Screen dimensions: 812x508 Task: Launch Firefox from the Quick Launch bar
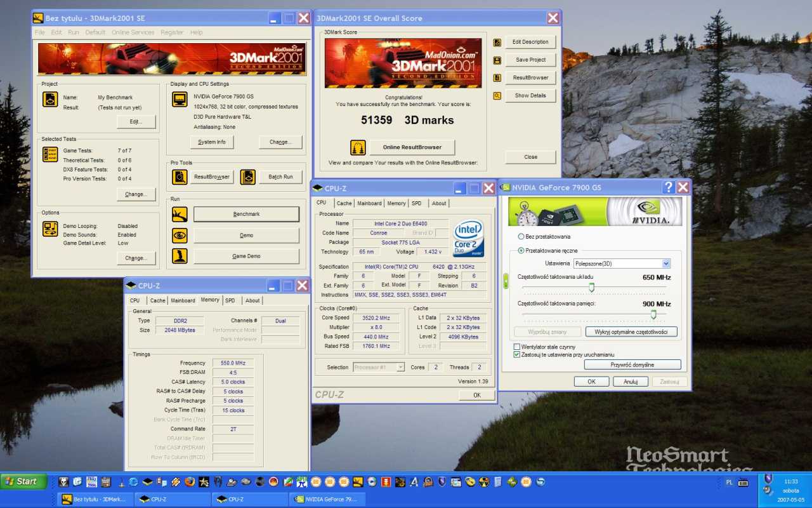[190, 482]
